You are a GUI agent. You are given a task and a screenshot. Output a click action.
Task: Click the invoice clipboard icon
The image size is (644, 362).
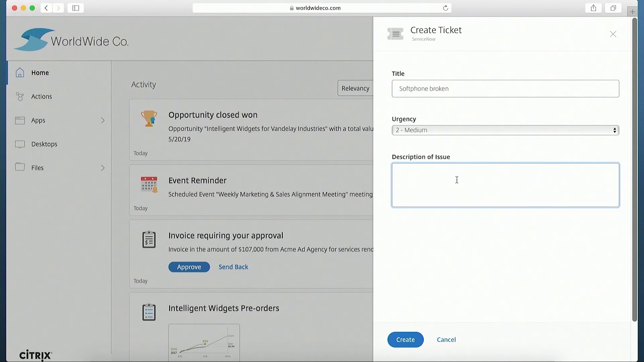(x=149, y=240)
